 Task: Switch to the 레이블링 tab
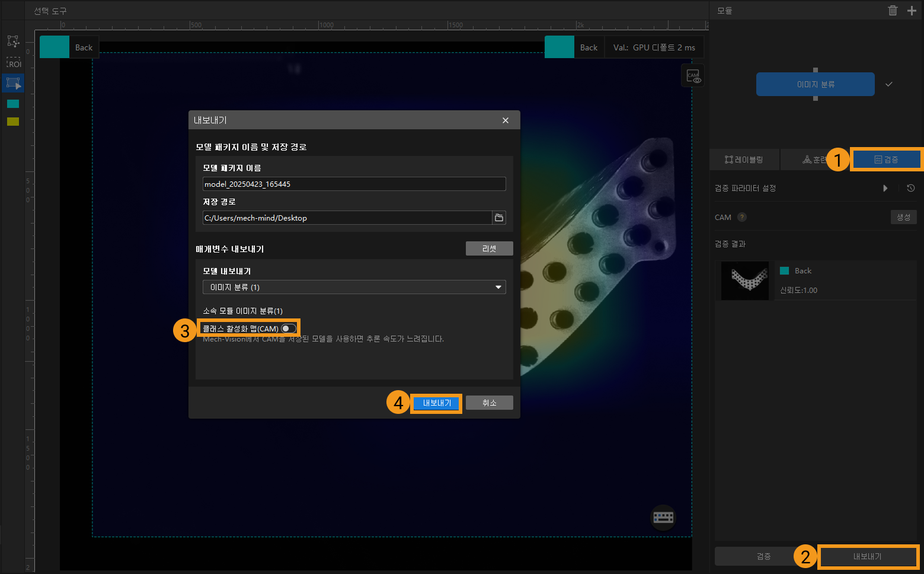click(744, 160)
